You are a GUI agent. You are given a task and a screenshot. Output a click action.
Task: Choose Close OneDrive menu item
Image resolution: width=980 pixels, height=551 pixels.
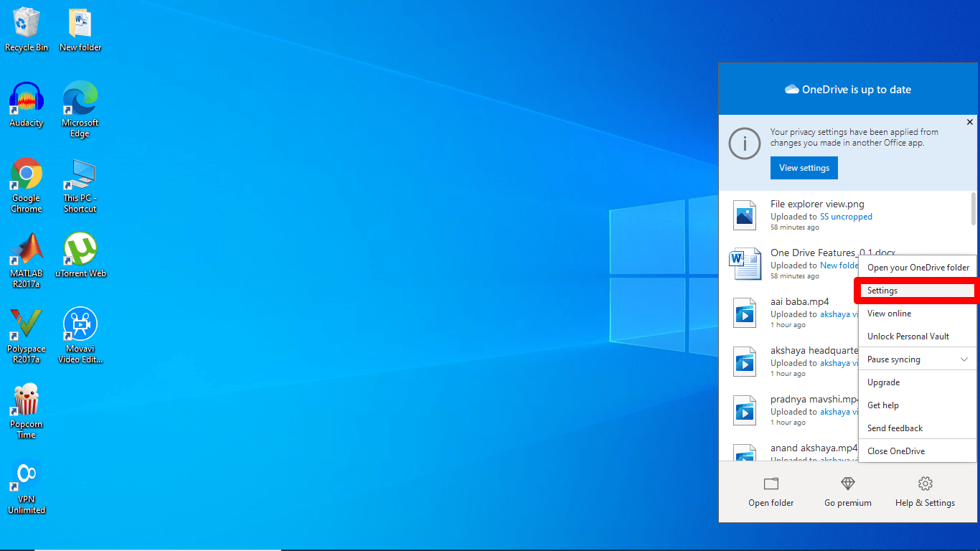(918, 451)
